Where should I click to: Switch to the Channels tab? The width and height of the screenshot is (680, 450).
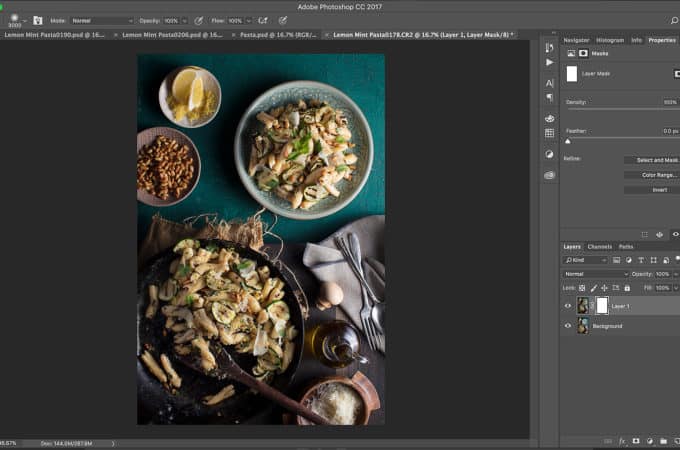(x=600, y=247)
